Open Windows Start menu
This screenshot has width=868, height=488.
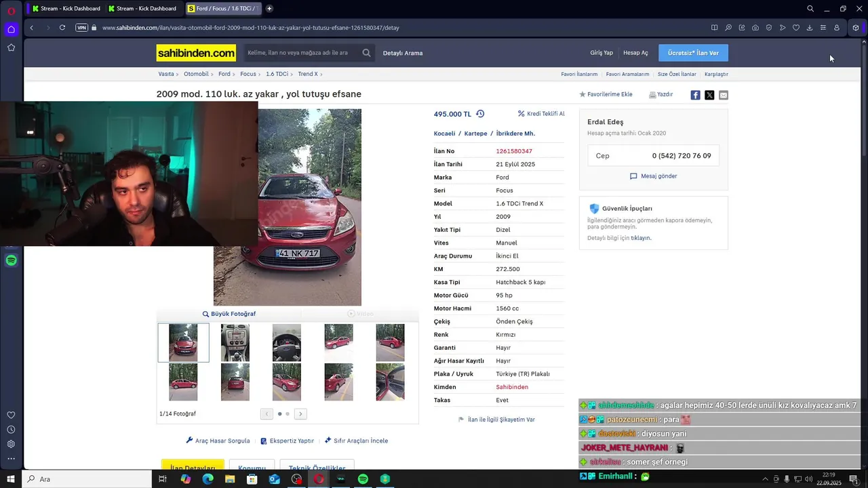[x=11, y=479]
